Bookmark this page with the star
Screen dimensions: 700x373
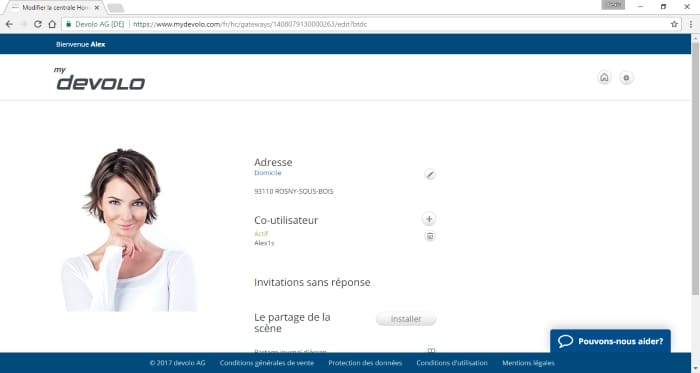coord(674,24)
